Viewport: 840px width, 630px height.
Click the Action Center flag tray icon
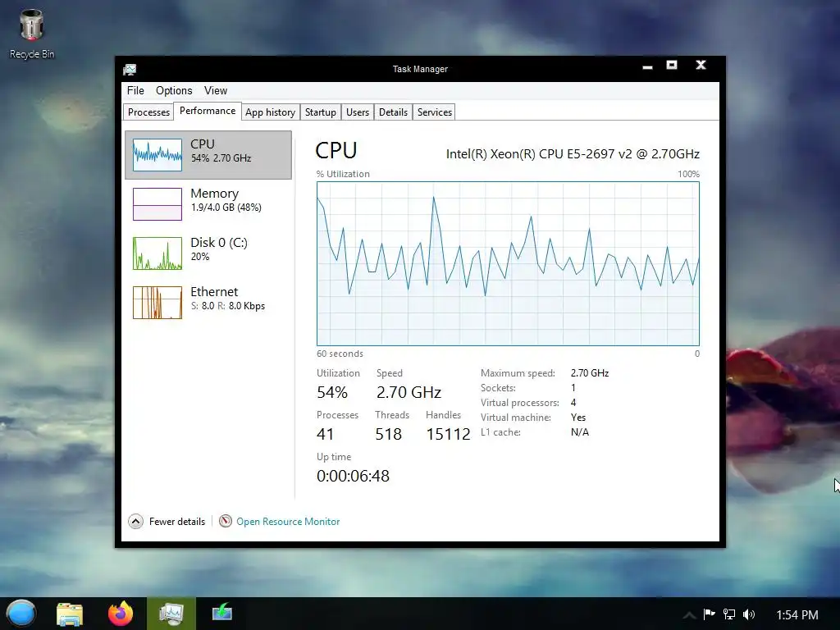pos(710,614)
